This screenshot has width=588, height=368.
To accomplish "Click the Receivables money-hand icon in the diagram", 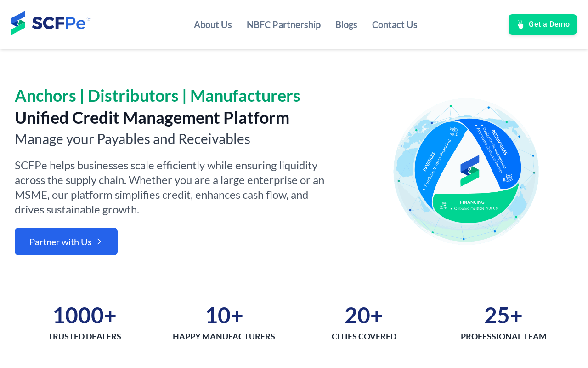I will 508,178.
